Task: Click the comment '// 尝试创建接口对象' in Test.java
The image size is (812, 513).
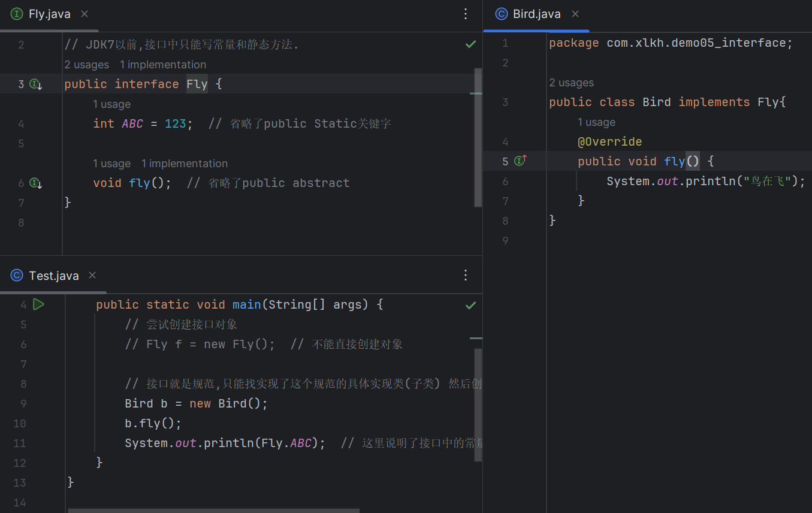Action: (181, 324)
